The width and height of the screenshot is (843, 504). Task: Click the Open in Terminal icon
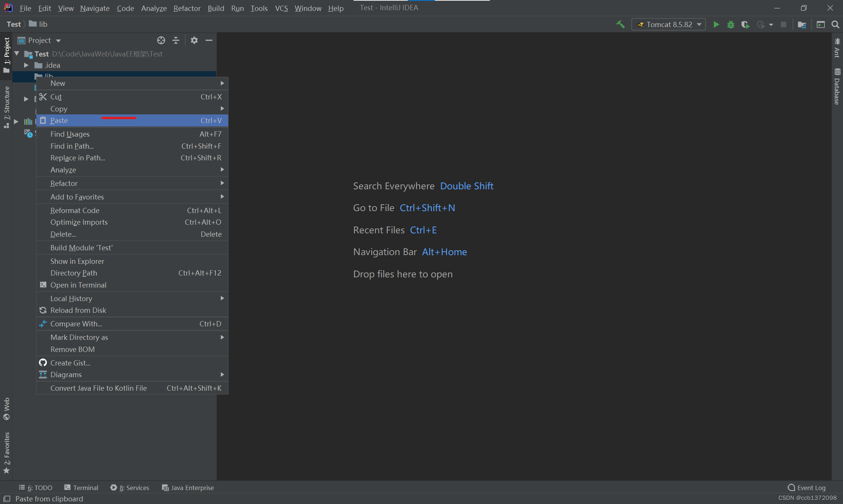tap(43, 285)
